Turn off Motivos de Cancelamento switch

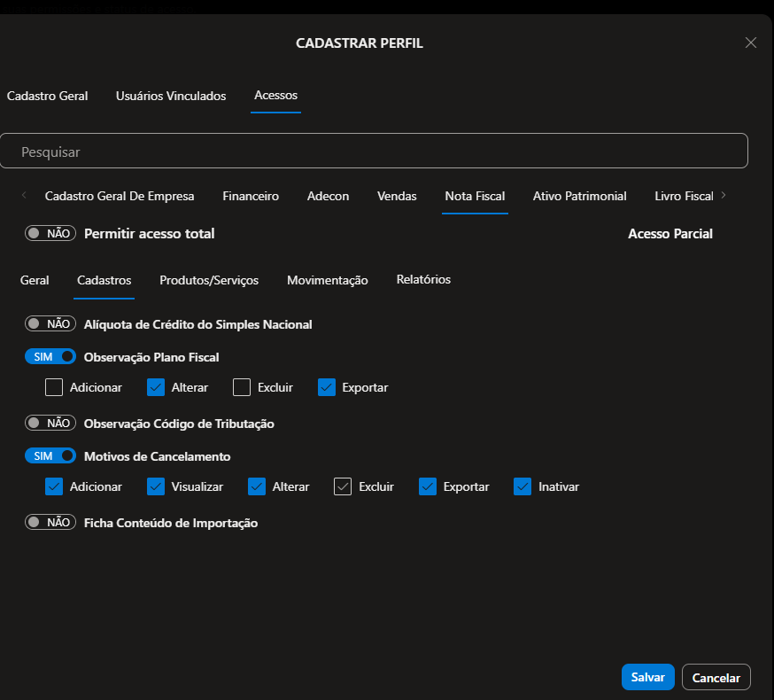click(x=50, y=456)
